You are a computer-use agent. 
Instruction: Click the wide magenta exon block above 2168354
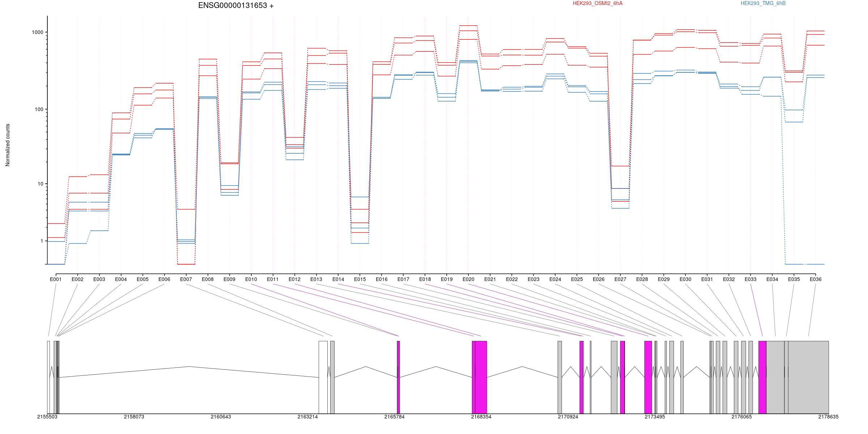click(481, 377)
